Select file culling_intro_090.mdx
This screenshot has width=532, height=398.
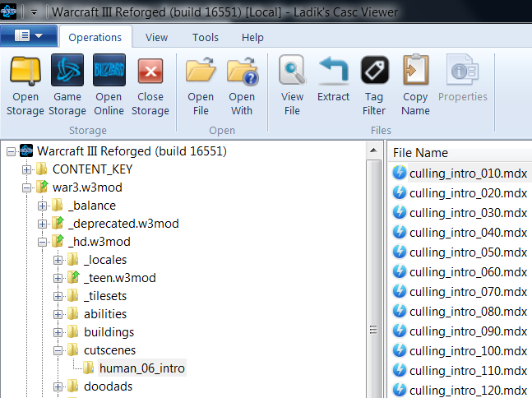point(468,331)
